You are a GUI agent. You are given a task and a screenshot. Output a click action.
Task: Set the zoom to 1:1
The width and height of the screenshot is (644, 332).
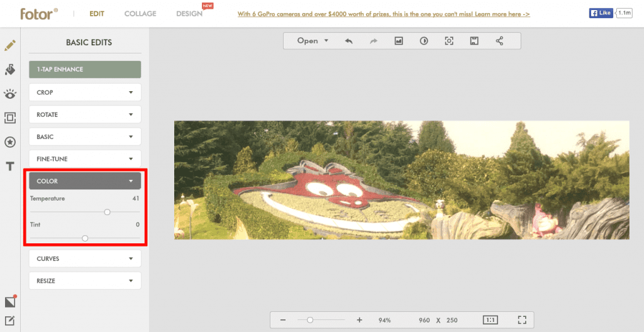tap(491, 320)
